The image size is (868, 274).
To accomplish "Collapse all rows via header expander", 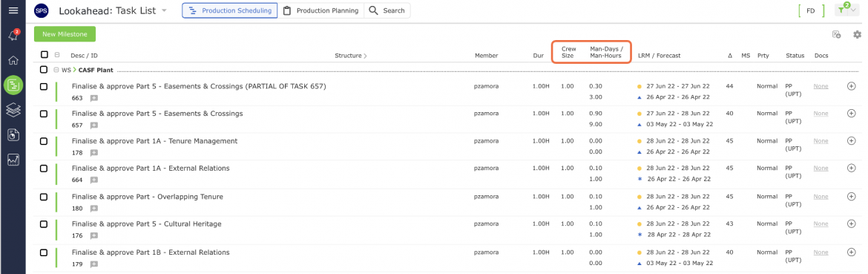I will point(57,55).
